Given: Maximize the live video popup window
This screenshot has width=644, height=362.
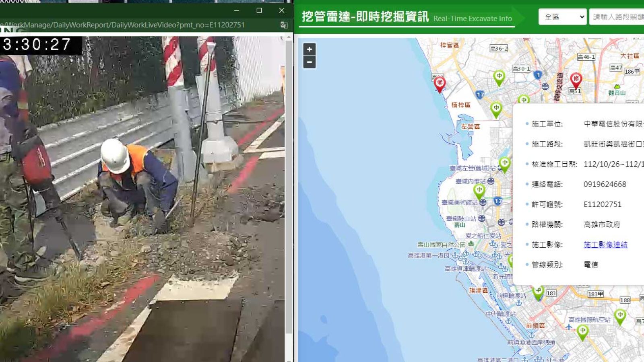Looking at the screenshot, I should click(x=259, y=10).
